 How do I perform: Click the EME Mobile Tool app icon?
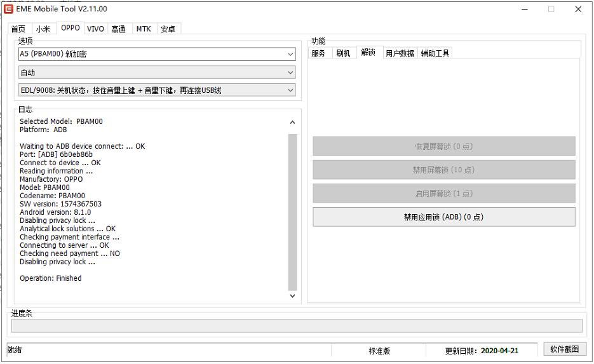coord(8,9)
